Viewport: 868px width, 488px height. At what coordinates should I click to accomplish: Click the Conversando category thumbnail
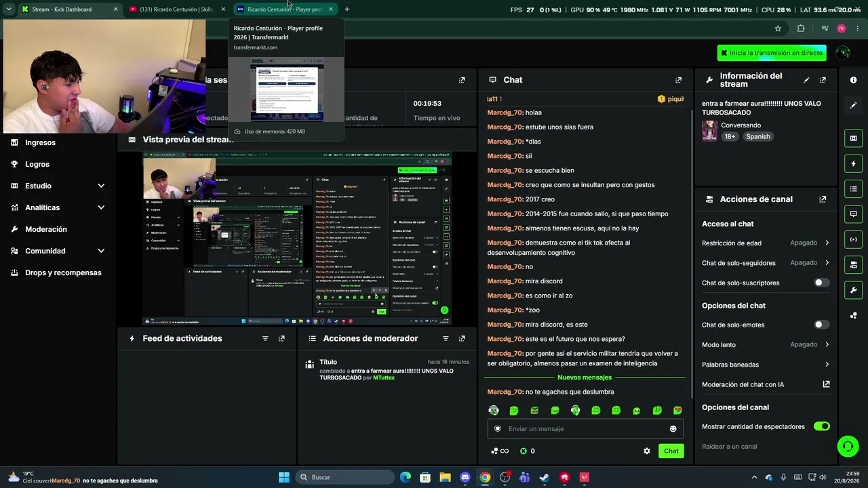click(709, 131)
